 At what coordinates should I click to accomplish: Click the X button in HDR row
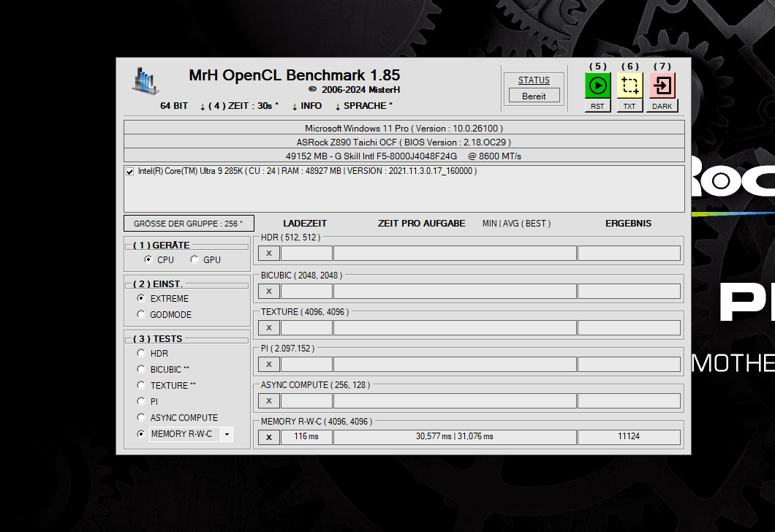[269, 254]
